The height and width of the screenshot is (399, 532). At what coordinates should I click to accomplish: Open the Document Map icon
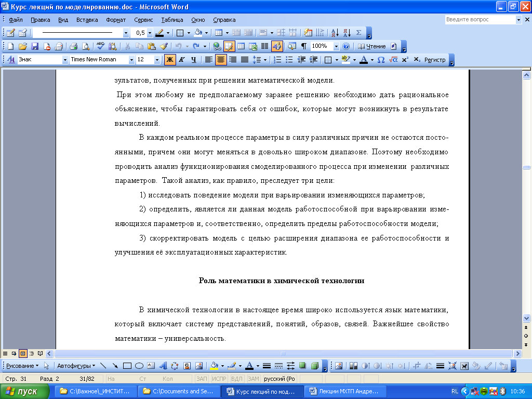point(291,46)
